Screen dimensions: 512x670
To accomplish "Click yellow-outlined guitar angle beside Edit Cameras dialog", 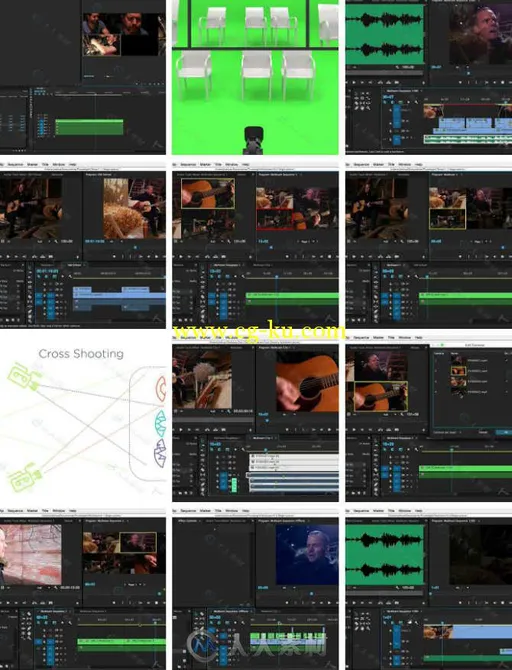I will tap(381, 396).
